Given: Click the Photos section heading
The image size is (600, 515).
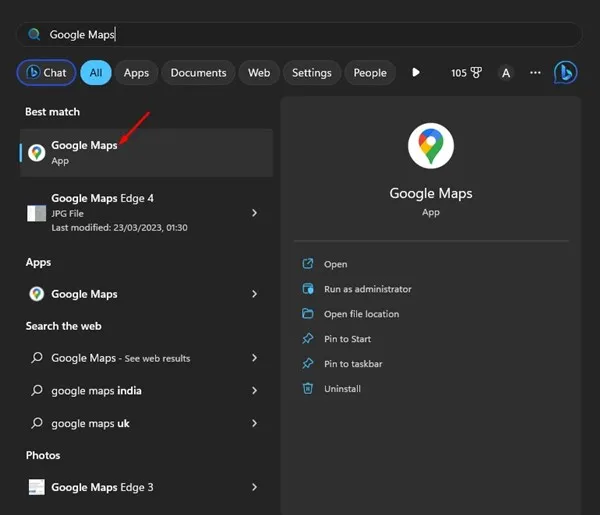Looking at the screenshot, I should (x=43, y=455).
